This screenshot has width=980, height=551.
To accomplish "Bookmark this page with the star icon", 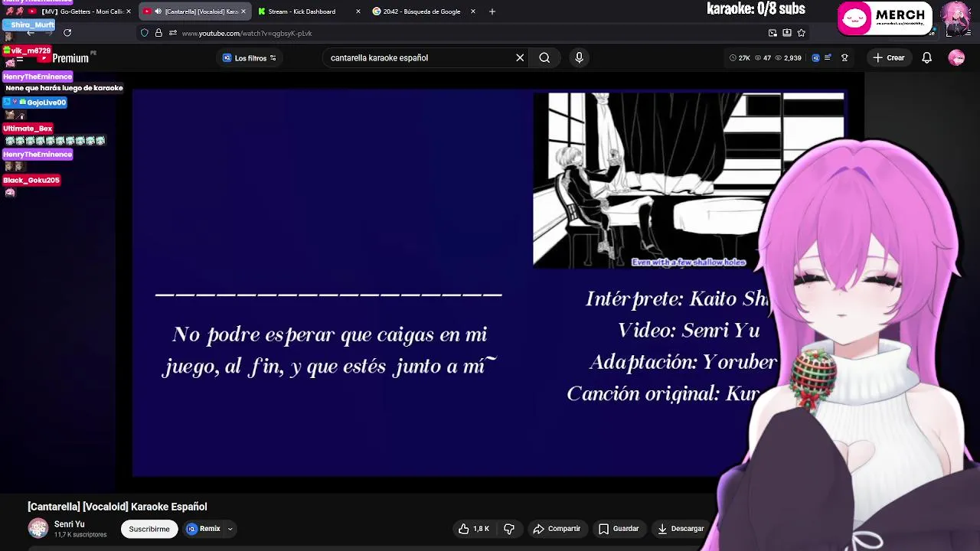I will (802, 33).
